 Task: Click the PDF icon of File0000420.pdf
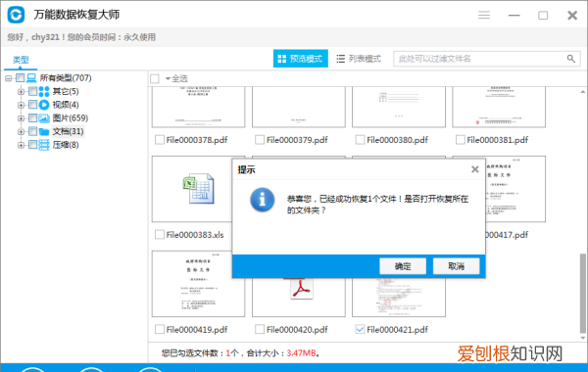point(301,289)
